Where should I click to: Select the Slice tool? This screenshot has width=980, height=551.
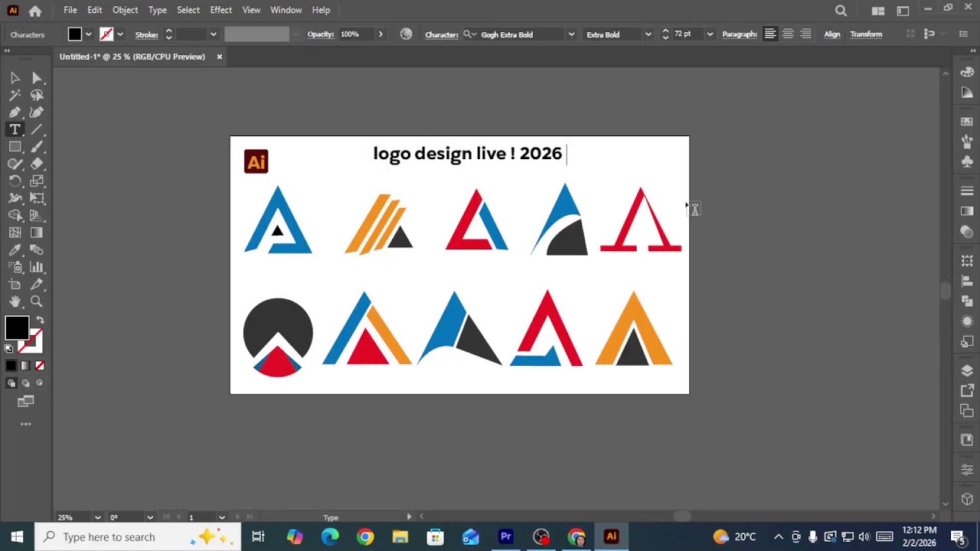coord(37,285)
